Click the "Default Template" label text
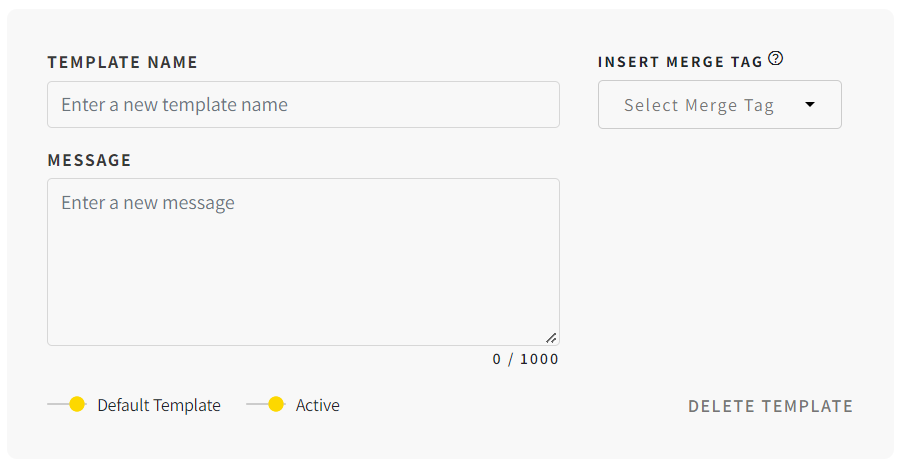The height and width of the screenshot is (472, 911). [159, 405]
